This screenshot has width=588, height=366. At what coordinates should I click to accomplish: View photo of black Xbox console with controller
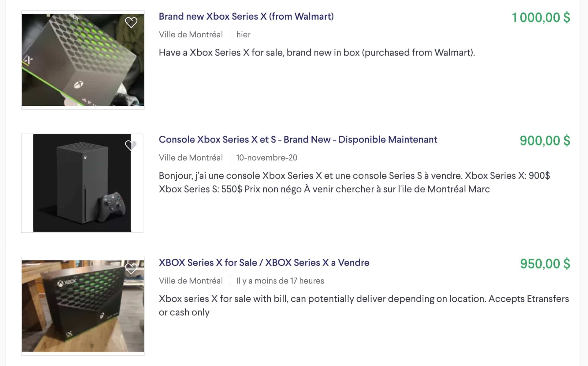coord(82,183)
